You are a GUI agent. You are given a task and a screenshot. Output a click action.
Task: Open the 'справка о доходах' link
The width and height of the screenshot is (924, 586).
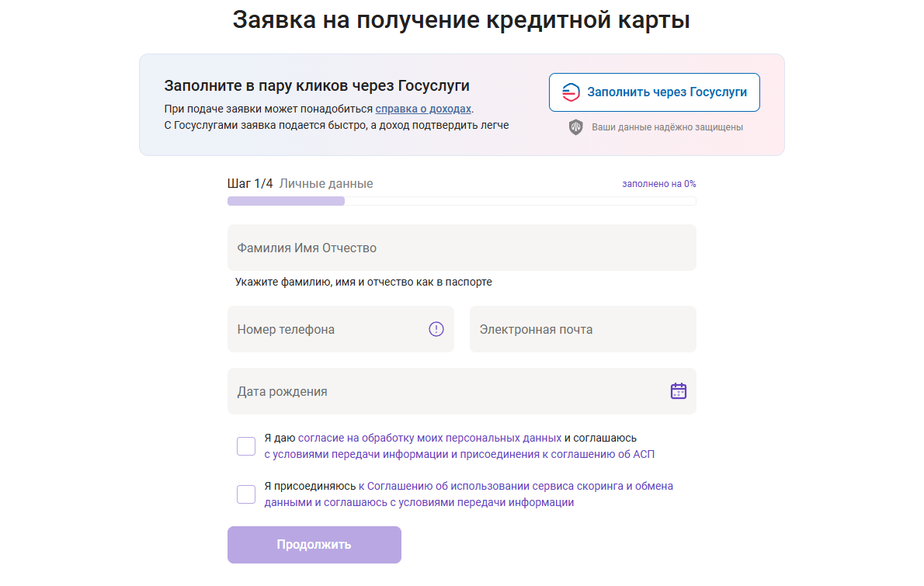[x=423, y=109]
